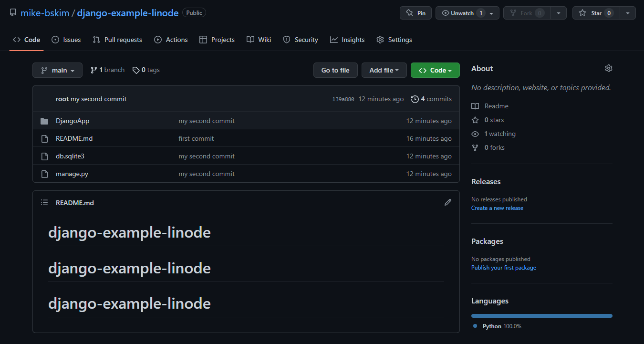Open the db.sqlite3 file
This screenshot has height=344, width=644.
pyautogui.click(x=70, y=156)
